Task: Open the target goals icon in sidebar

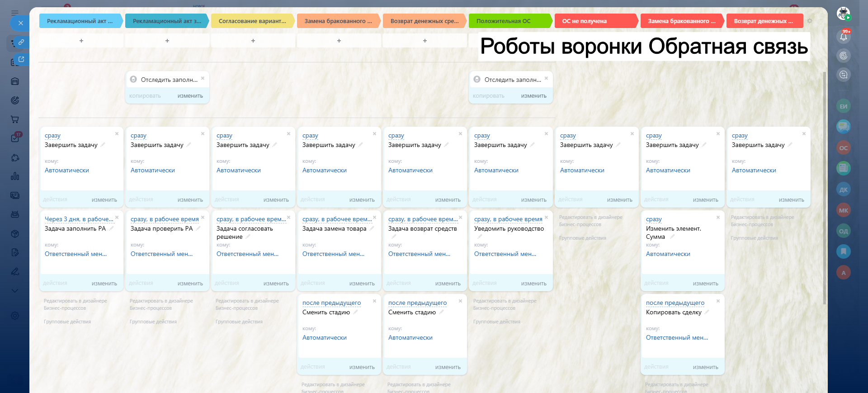Action: pos(15,100)
